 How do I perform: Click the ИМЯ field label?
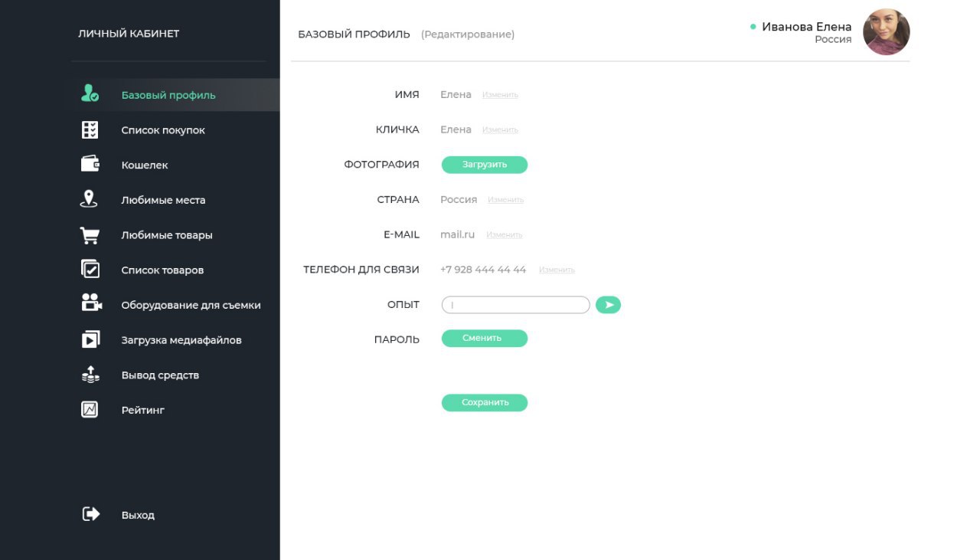(x=407, y=95)
